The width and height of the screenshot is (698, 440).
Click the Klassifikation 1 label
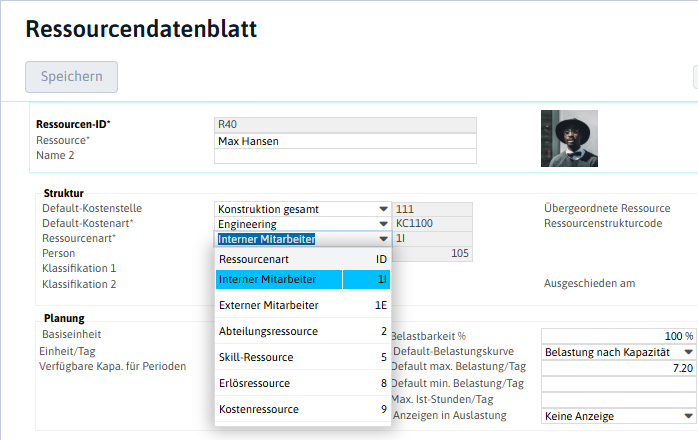(79, 268)
